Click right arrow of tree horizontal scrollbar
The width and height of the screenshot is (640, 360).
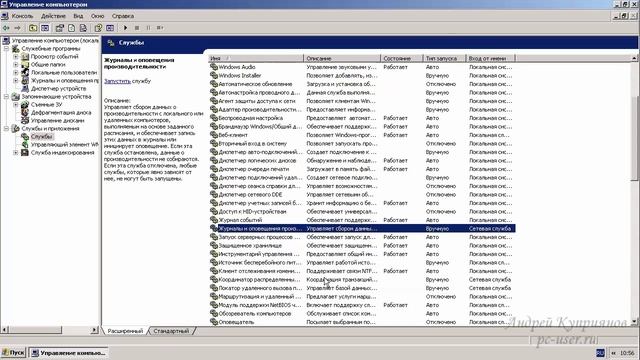coord(95,329)
